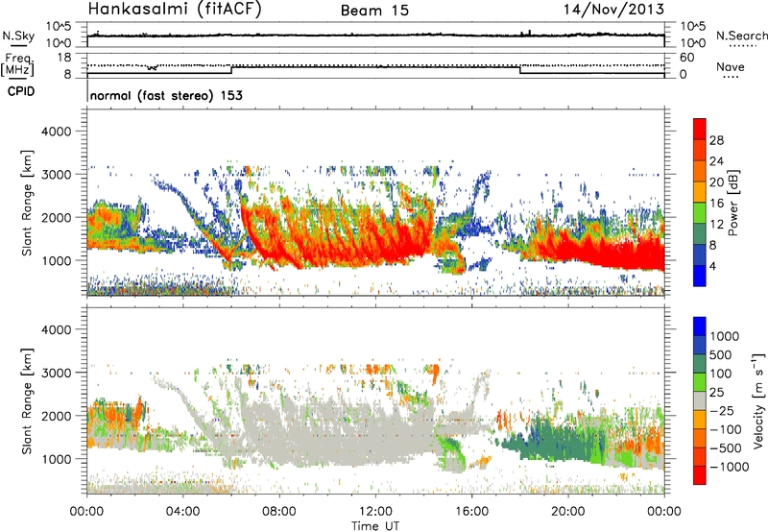Click the 'Nave' legend label
The height and width of the screenshot is (532, 768).
coord(731,66)
